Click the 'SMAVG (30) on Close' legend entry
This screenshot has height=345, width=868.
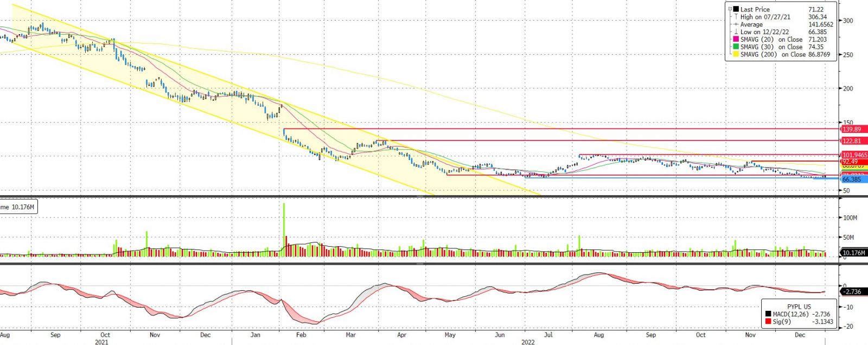pyautogui.click(x=771, y=47)
